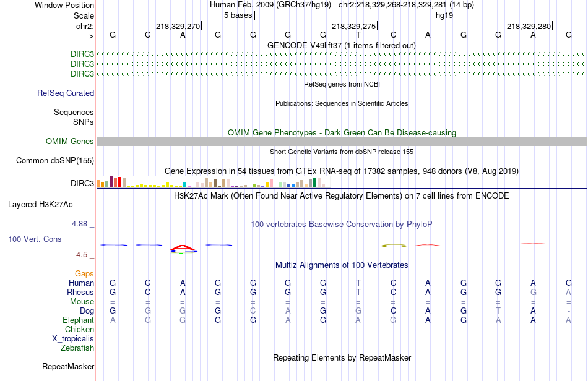Select the X_tropicalis alignment row label

click(73, 339)
